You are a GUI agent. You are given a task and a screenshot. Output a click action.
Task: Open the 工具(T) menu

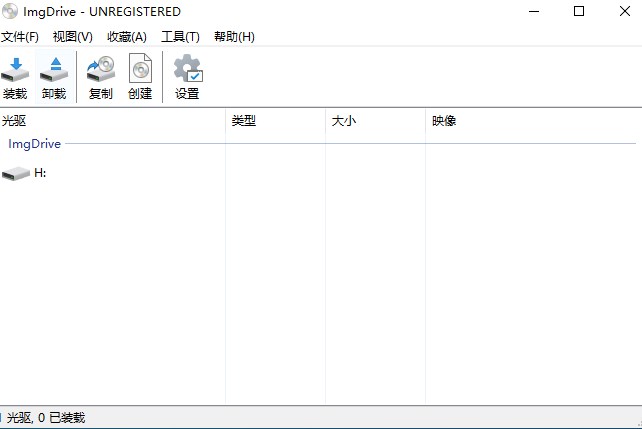pyautogui.click(x=181, y=37)
